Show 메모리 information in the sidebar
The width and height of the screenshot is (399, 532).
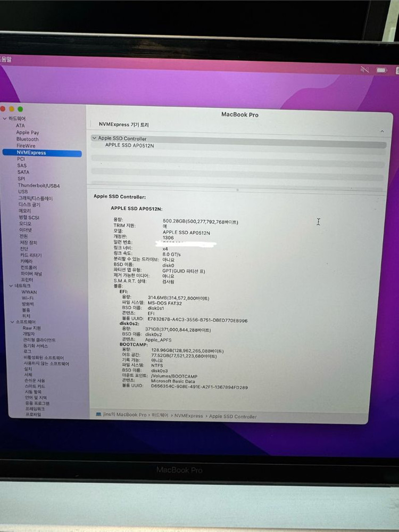[x=24, y=211]
